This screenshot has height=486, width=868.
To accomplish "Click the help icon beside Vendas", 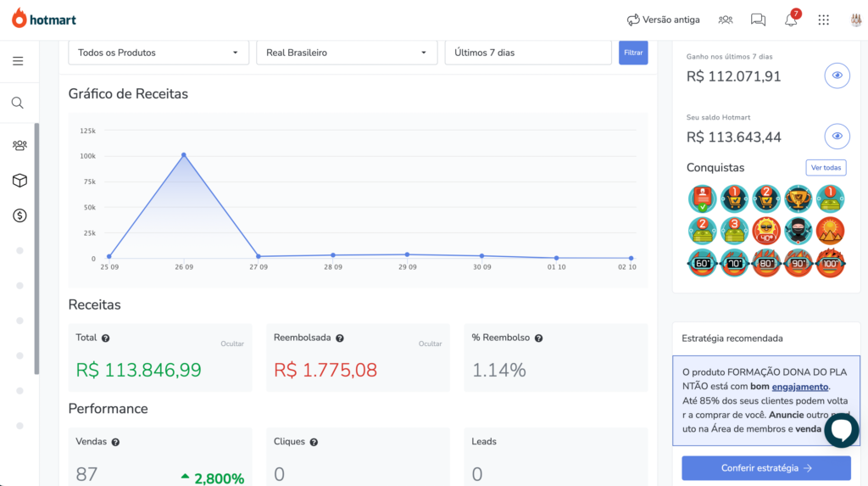I will [x=115, y=442].
